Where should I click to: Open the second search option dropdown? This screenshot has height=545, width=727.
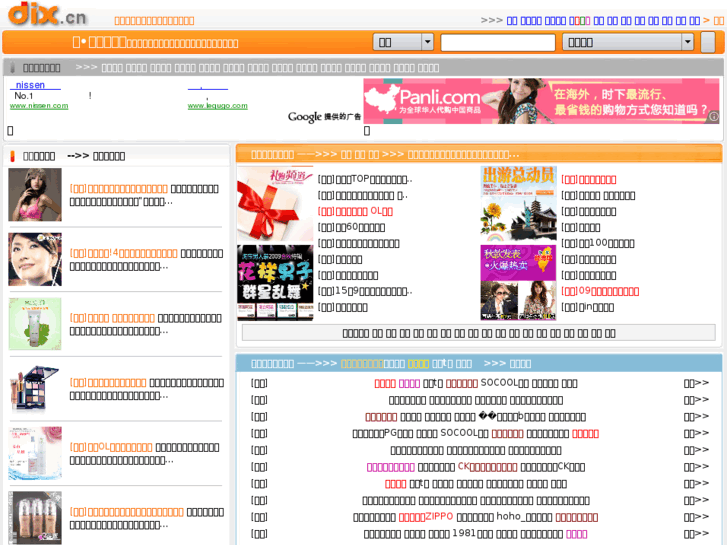tap(628, 42)
